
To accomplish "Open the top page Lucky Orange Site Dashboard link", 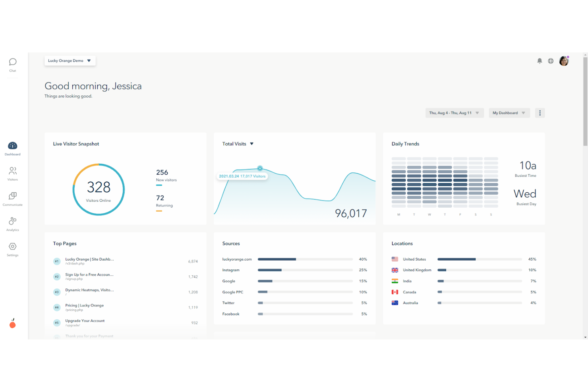I will coord(89,259).
